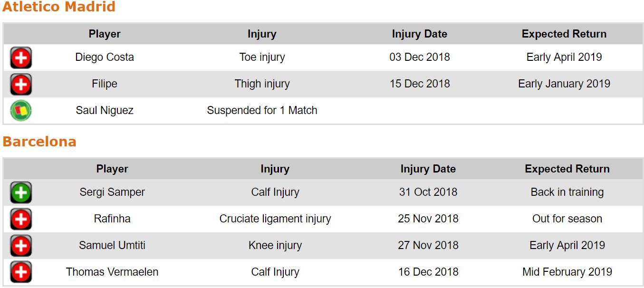Image resolution: width=644 pixels, height=288 pixels.
Task: Click the red injury icon next to Rafinha
Action: [21, 219]
